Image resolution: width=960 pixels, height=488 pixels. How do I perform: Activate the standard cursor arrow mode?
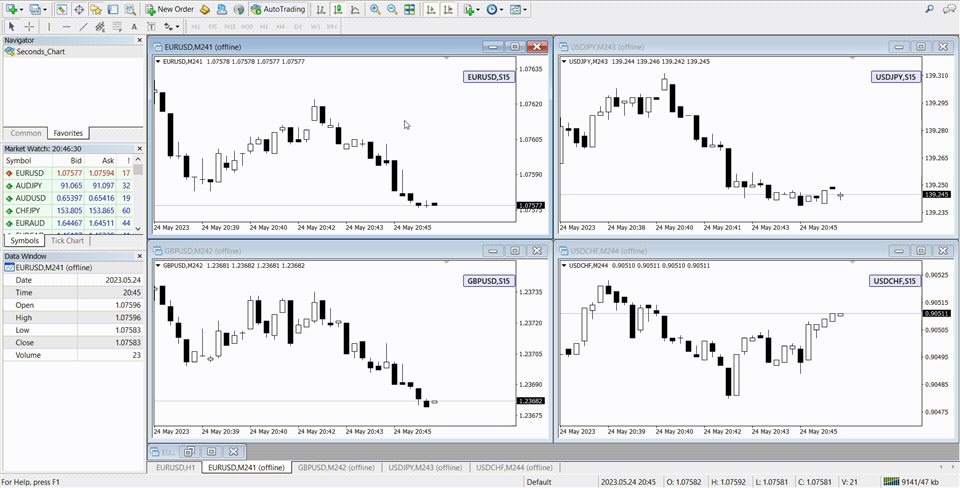point(12,26)
